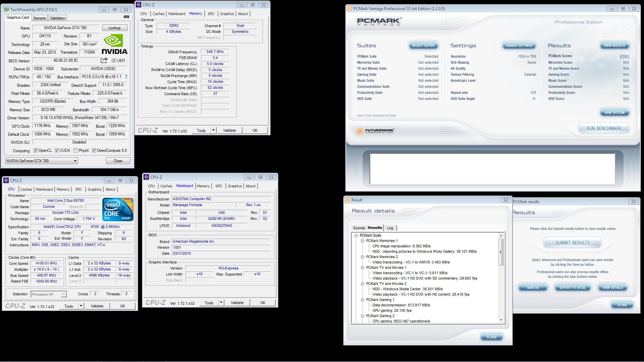Viewport: 644px width, 362px height.
Task: Click the BIOS save/share arrow icon in GPU-Z
Action: [104, 60]
